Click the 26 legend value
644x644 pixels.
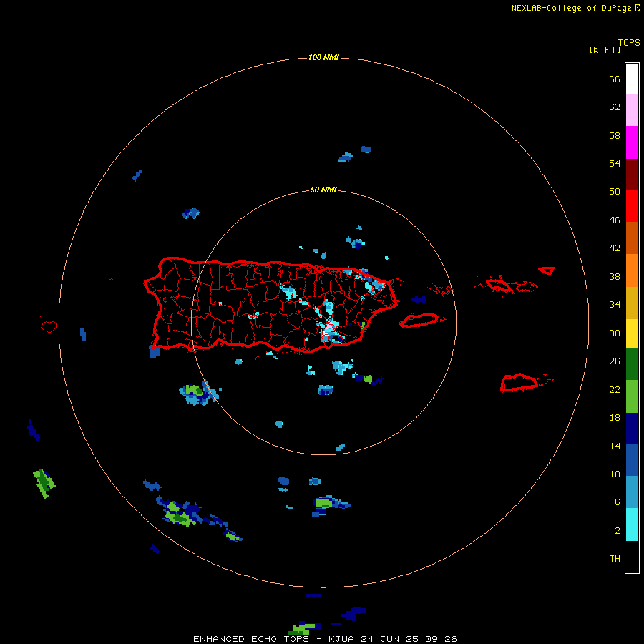click(x=615, y=361)
